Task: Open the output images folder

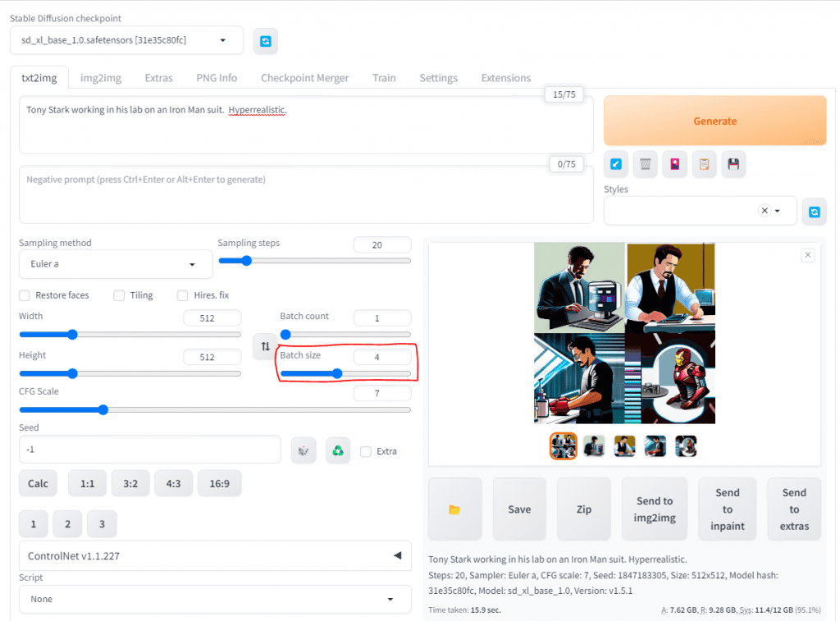Action: coord(454,509)
